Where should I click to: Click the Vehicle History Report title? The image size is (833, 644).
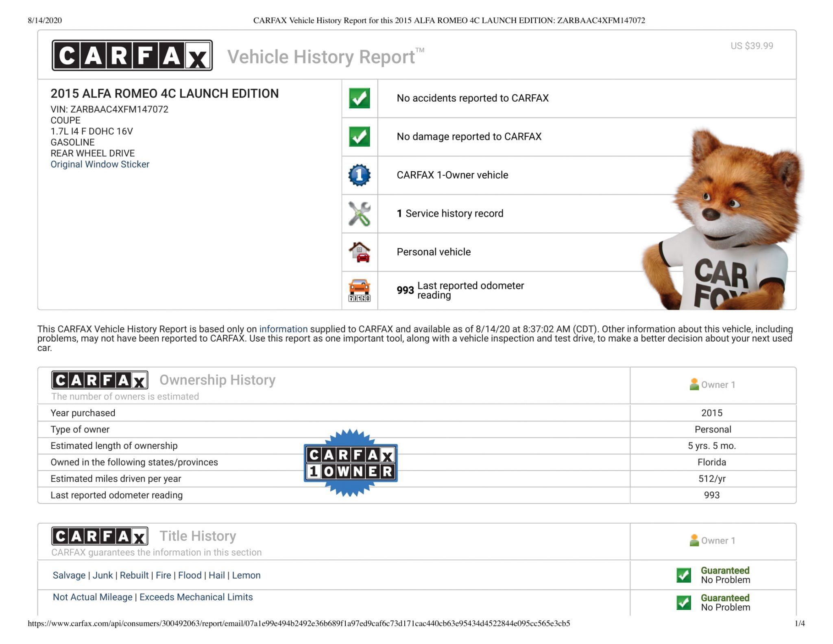tap(325, 57)
